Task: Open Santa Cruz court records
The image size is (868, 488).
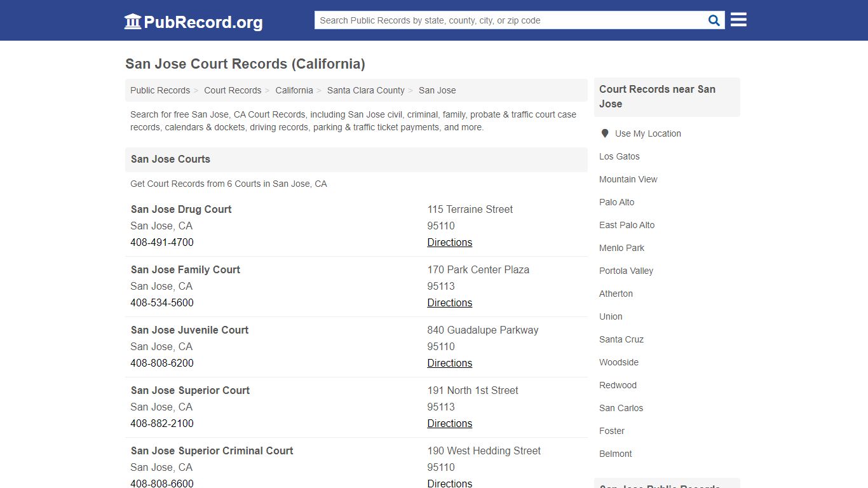Action: tap(621, 339)
